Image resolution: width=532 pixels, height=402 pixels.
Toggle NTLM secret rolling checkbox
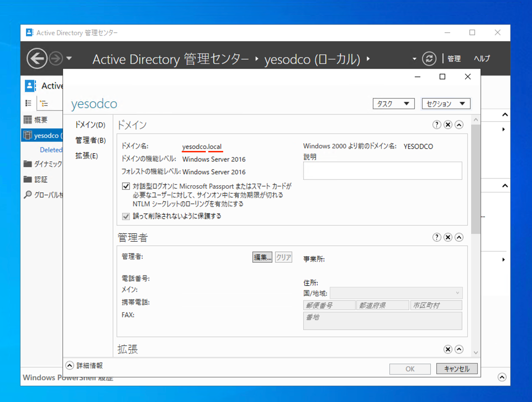point(126,186)
